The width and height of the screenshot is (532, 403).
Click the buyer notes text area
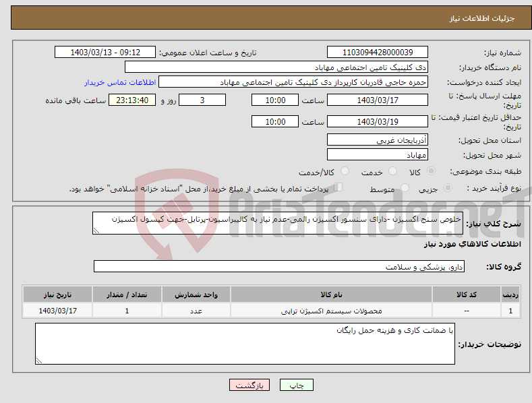245,344
